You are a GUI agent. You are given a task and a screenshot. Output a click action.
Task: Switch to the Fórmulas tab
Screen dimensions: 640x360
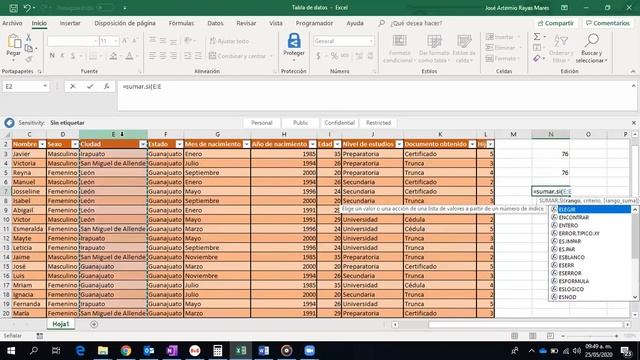[x=181, y=23]
